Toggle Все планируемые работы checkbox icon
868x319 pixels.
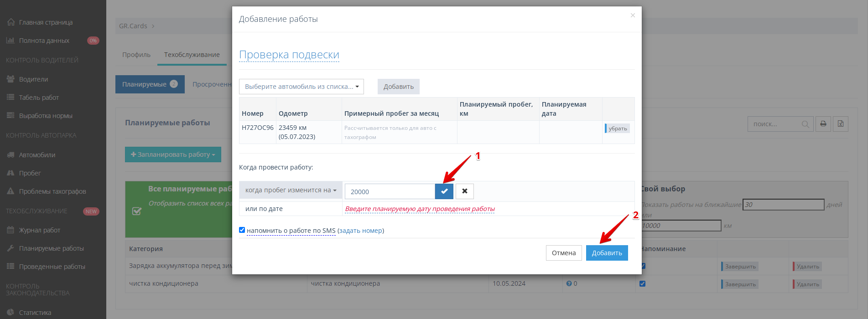coord(136,211)
